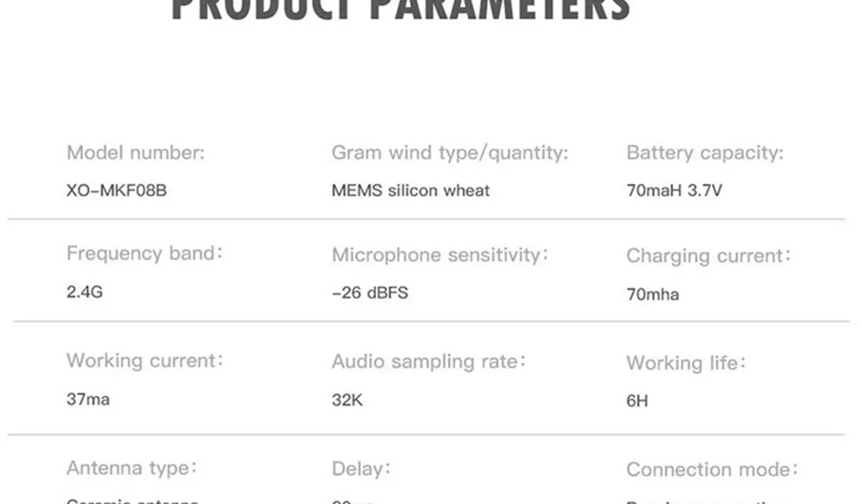Screen dimensions: 861x504
Task: Select the "-26 dBFS" sensitivity value
Action: 370,293
